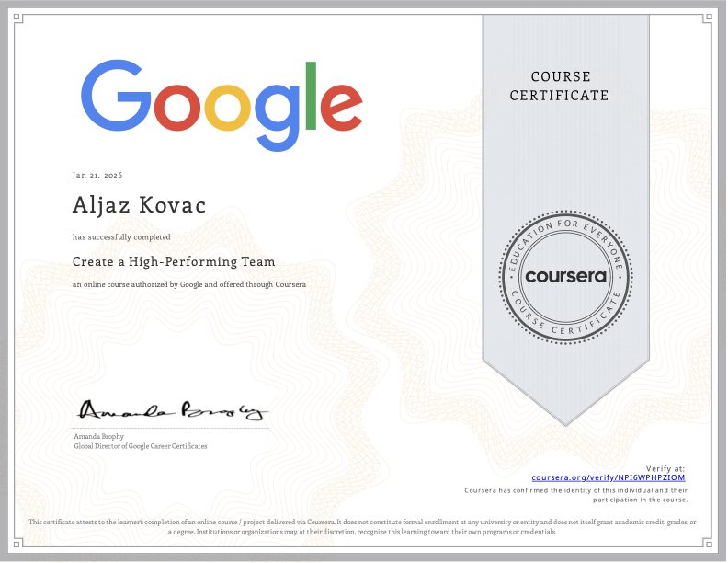The image size is (728, 563).
Task: Click the date Jan 21, 2026
Action: pyautogui.click(x=97, y=175)
